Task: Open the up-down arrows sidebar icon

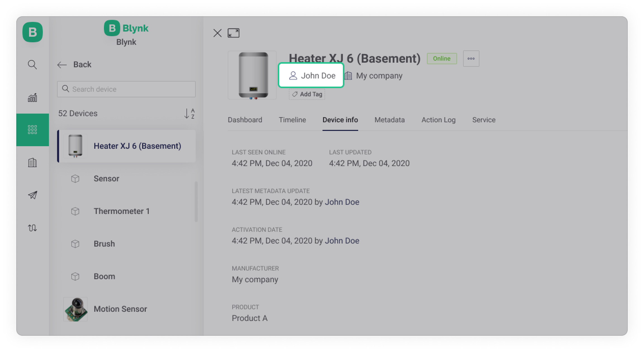Action: point(32,228)
